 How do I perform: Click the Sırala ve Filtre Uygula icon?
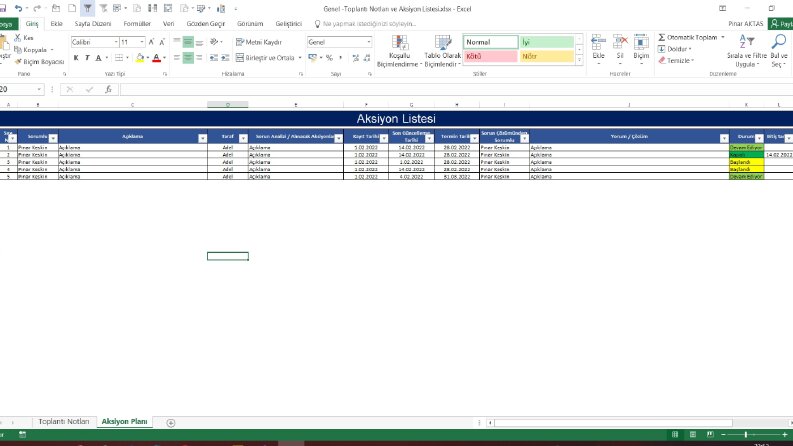click(x=746, y=41)
